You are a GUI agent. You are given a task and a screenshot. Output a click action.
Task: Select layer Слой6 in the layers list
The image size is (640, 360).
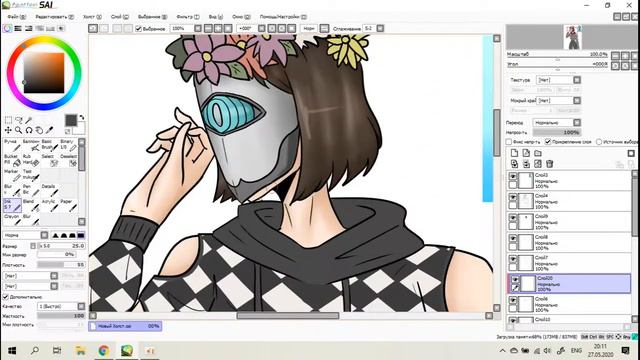(x=569, y=304)
